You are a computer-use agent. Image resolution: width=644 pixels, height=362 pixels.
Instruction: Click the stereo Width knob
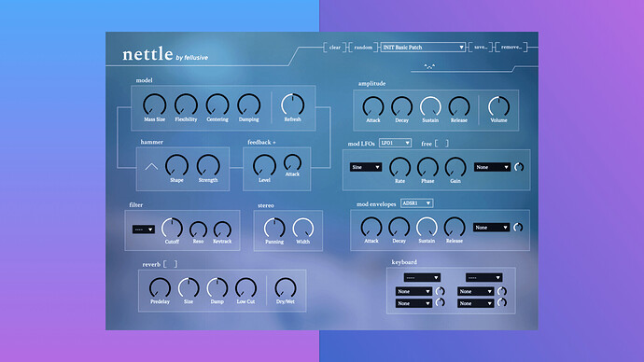point(303,229)
